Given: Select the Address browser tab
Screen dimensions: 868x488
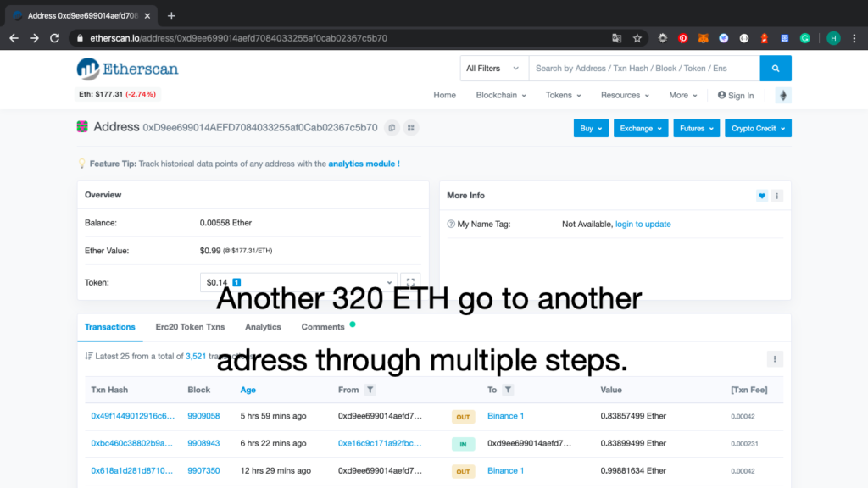Looking at the screenshot, I should (x=81, y=16).
